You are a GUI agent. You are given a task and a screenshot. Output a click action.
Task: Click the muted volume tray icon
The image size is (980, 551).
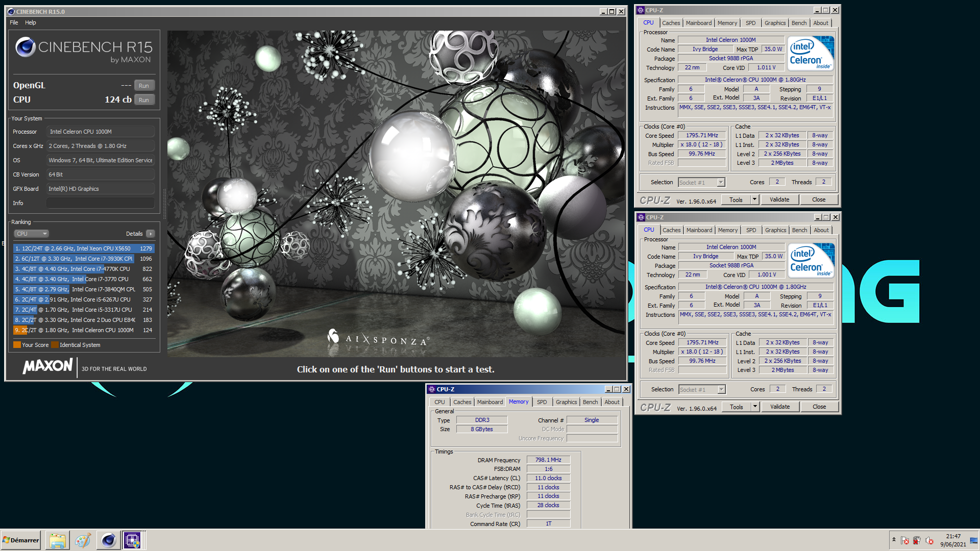(929, 540)
